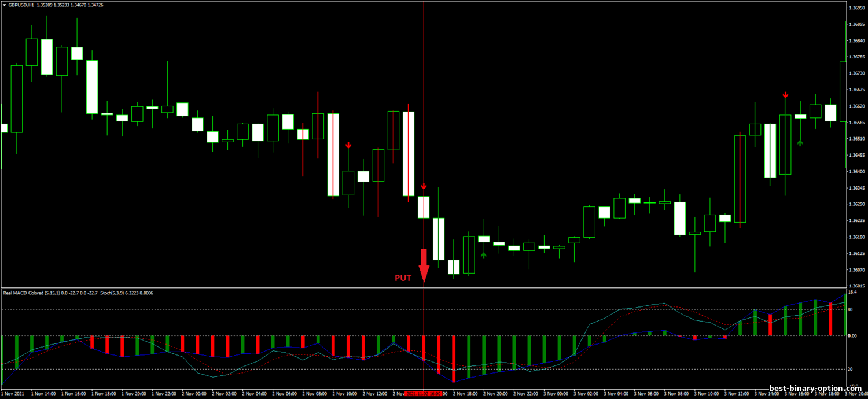
Task: Select the 20 level label in indicator window
Action: click(x=851, y=369)
